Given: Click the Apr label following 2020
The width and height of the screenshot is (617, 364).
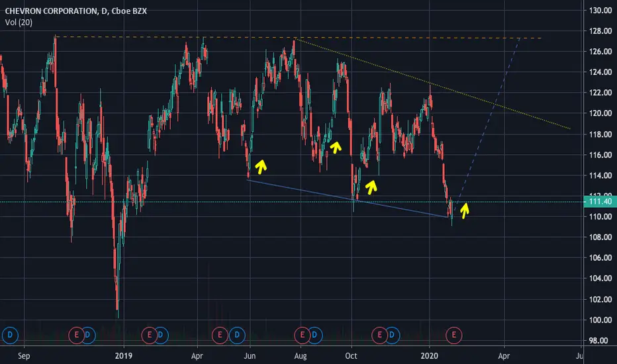Looking at the screenshot, I should (504, 356).
